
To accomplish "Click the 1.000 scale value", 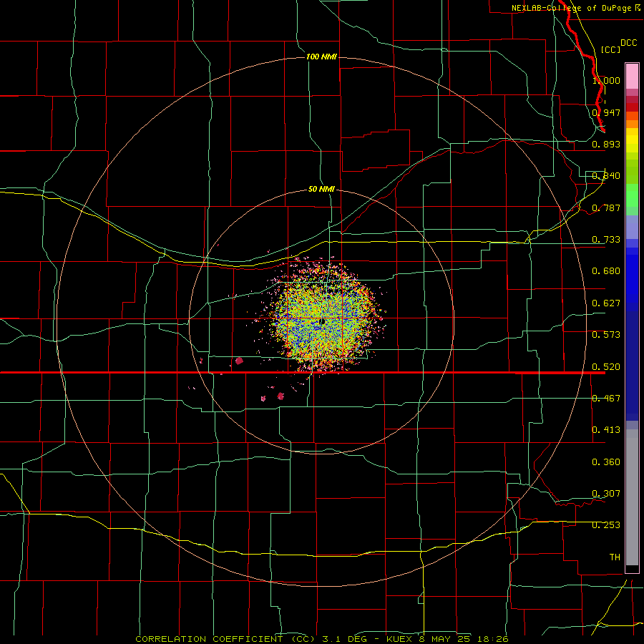I will [606, 80].
